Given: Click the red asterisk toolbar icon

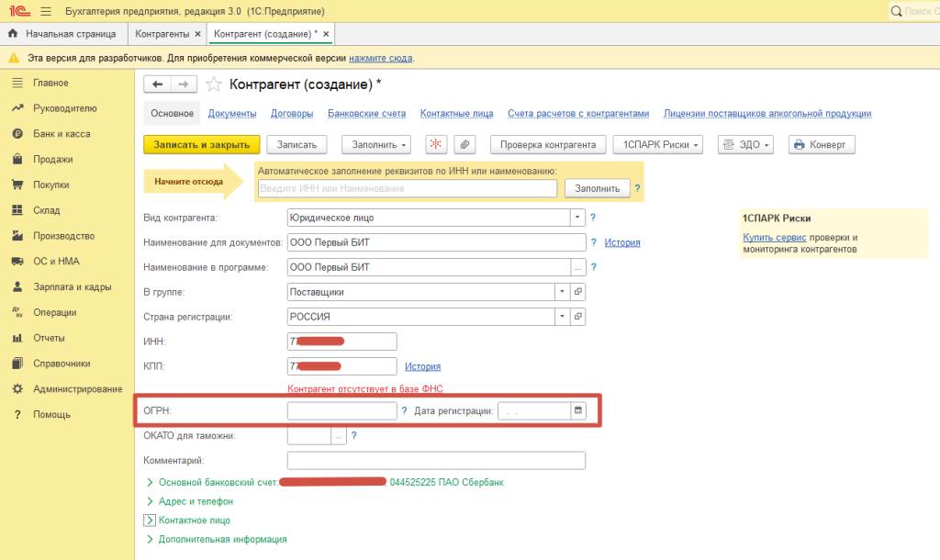Looking at the screenshot, I should [x=436, y=145].
